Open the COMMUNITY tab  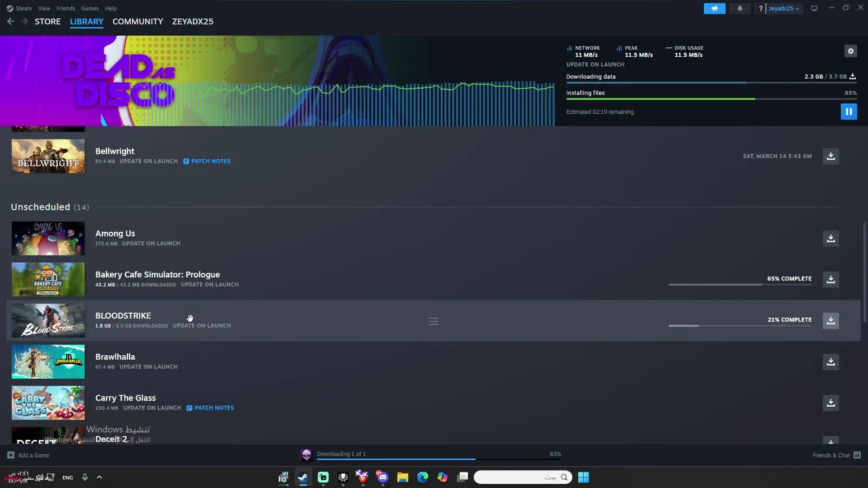click(x=138, y=22)
